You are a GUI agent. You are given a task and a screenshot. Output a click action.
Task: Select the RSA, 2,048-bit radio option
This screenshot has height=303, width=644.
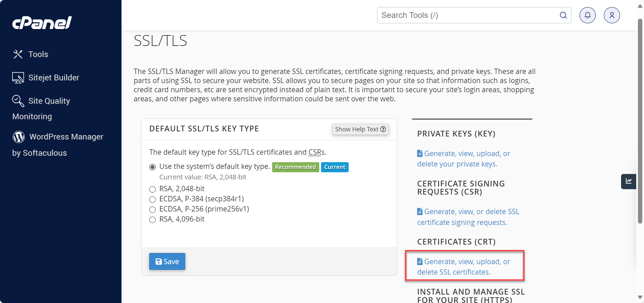pyautogui.click(x=153, y=189)
